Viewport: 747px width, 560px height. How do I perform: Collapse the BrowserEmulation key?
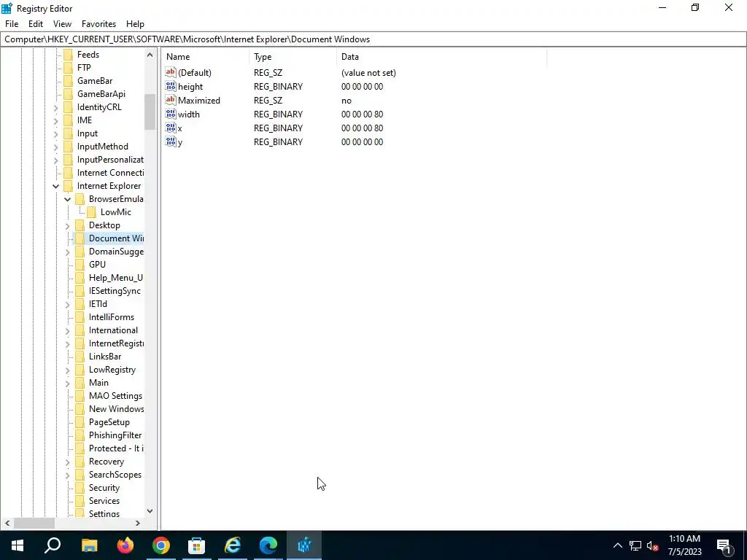coord(68,199)
